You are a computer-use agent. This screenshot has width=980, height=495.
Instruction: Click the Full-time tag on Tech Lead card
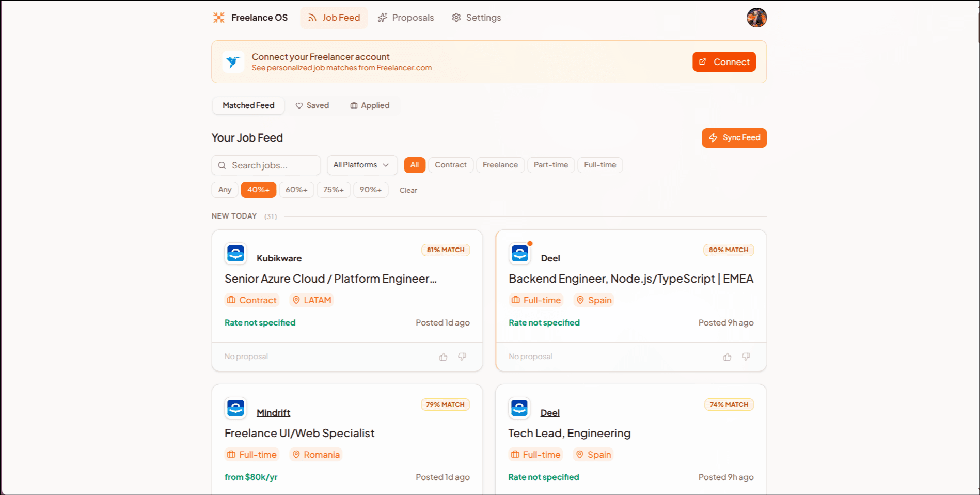535,455
